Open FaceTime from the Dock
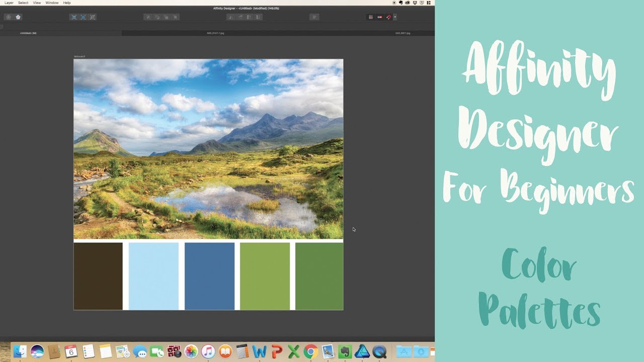Screen dimensions: 644x362 pyautogui.click(x=157, y=351)
